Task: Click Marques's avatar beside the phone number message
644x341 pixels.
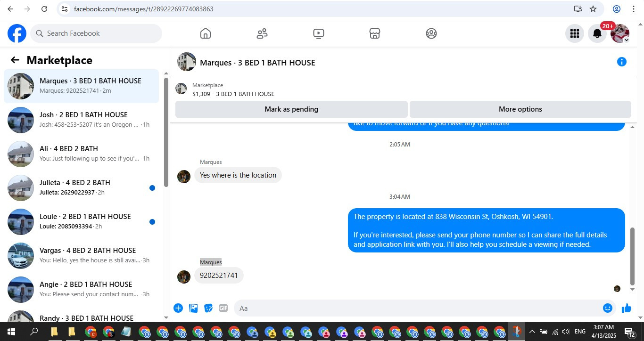Action: pyautogui.click(x=184, y=276)
